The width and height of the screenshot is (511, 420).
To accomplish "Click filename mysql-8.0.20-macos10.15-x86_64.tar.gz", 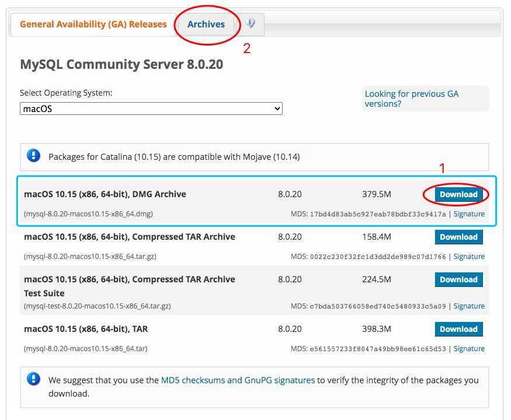I will click(x=90, y=257).
